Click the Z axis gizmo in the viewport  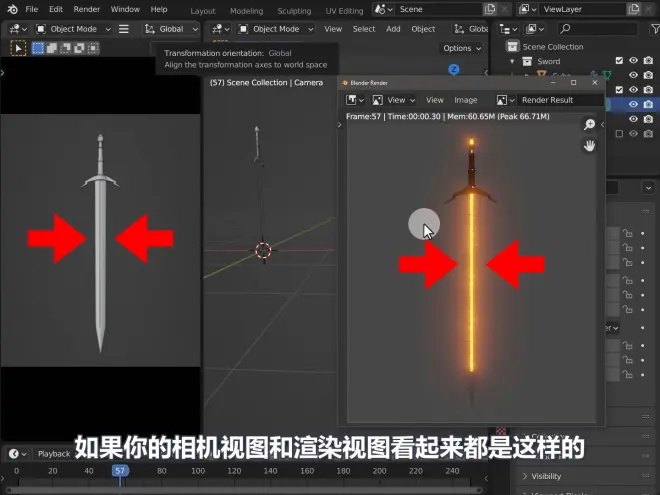coord(454,69)
